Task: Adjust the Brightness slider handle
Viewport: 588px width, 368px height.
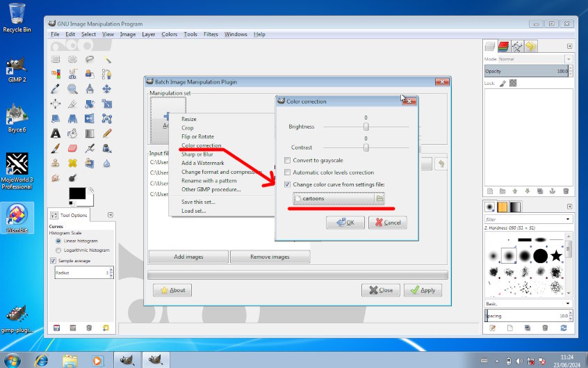Action: 366,127
